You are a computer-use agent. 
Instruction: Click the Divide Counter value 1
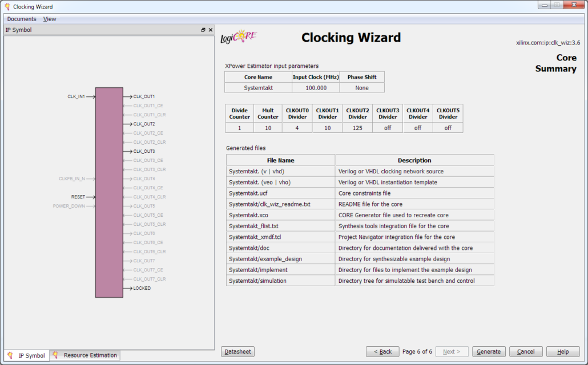click(x=239, y=128)
